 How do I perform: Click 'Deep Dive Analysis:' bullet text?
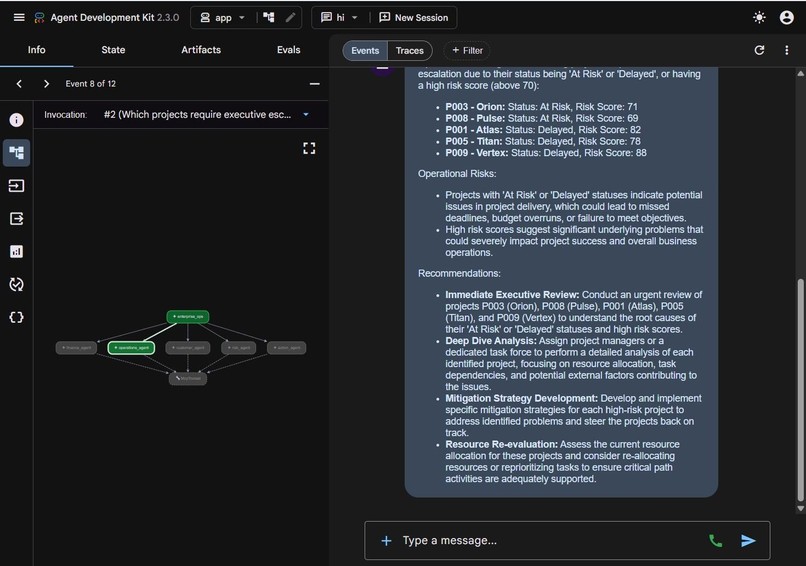pos(491,340)
